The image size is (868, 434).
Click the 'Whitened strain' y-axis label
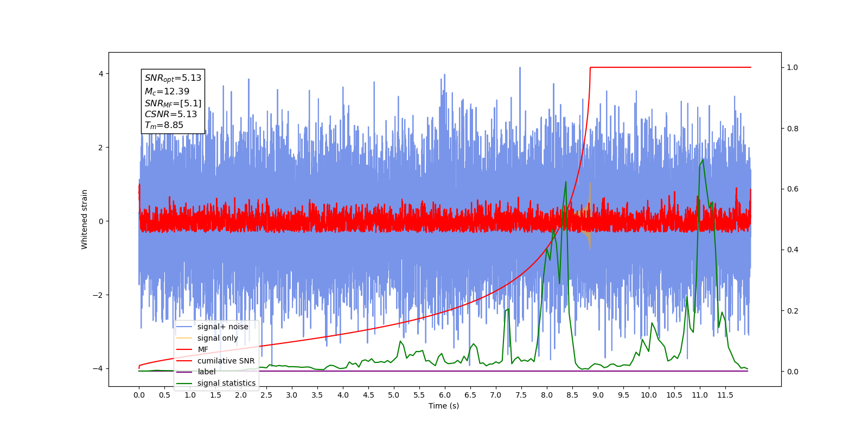pyautogui.click(x=84, y=219)
